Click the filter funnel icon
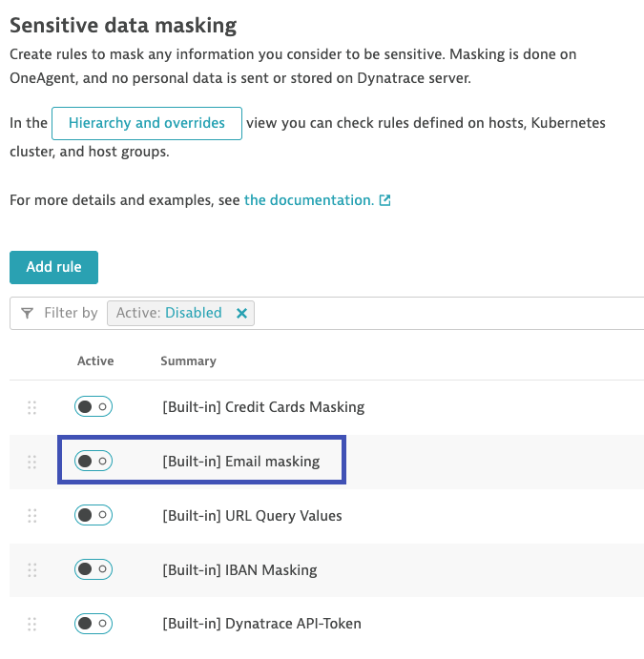This screenshot has height=659, width=644. [28, 313]
